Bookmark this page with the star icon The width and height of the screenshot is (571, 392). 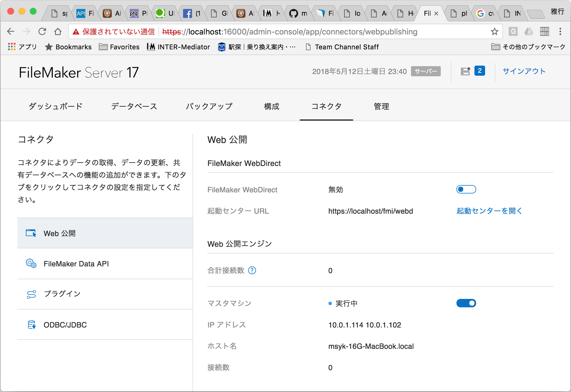point(494,31)
